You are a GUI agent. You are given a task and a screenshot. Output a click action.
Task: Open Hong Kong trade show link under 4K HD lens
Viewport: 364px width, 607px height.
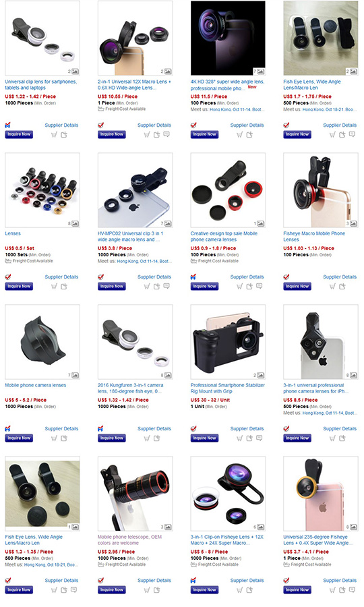[237, 109]
